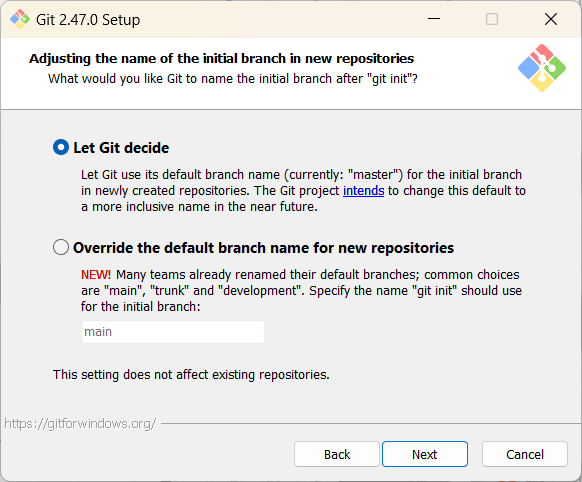
Task: Click the "Let Git decide" label text
Action: [x=121, y=148]
